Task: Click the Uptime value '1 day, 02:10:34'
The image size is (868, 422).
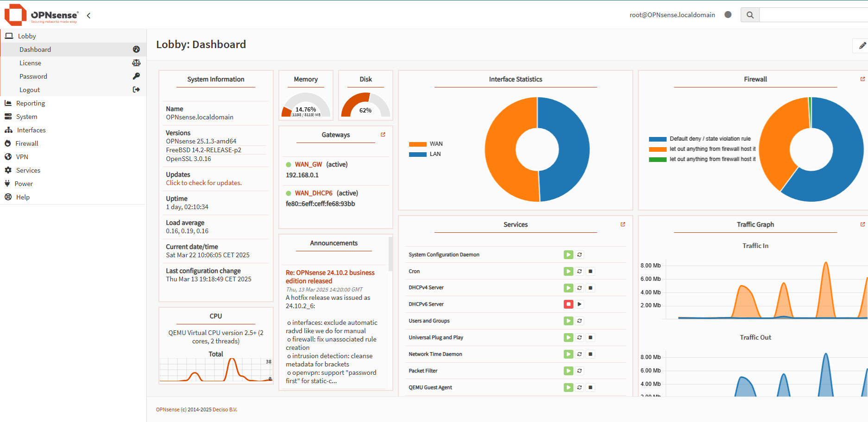Action: click(x=187, y=207)
